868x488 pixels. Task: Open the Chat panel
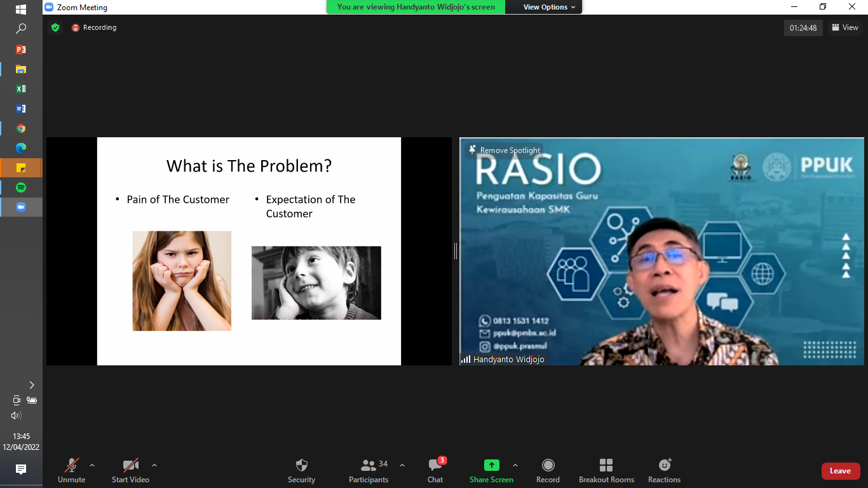(435, 471)
